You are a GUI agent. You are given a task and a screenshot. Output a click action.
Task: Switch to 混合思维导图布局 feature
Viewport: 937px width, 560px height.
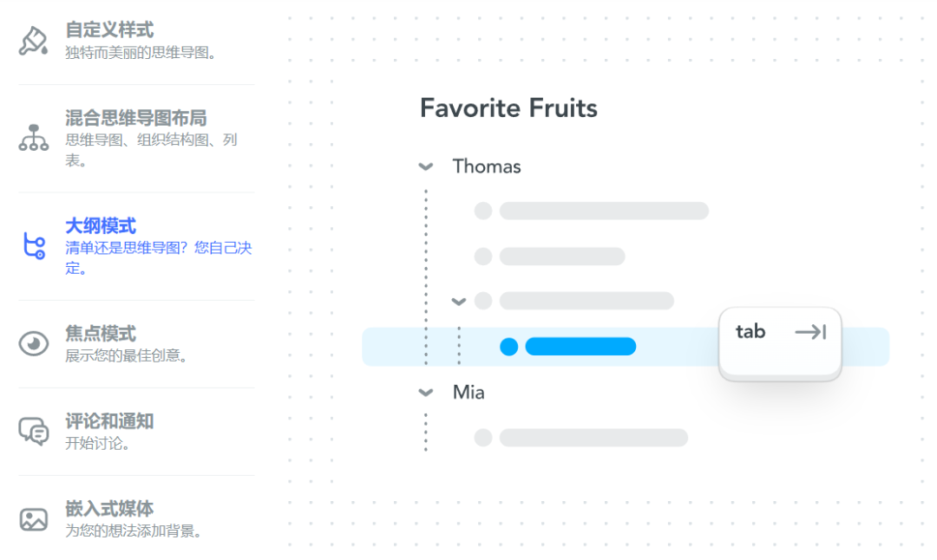[135, 118]
